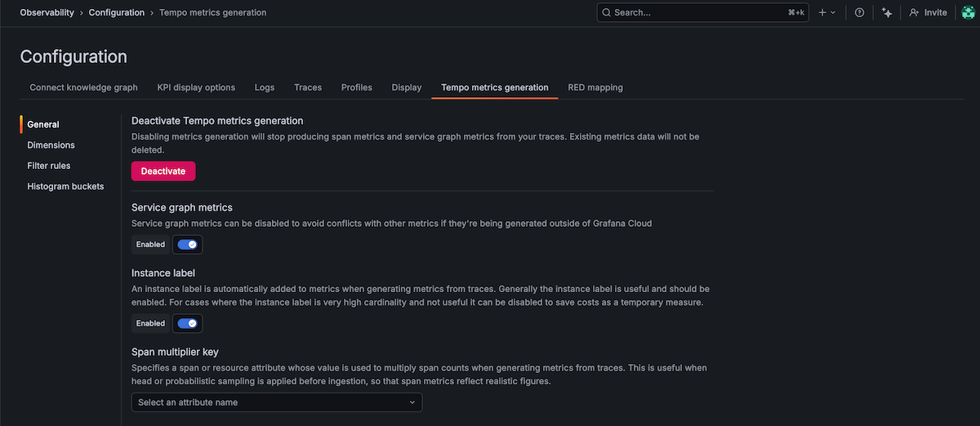
Task: Select Dimensions in side navigation
Action: click(x=51, y=145)
